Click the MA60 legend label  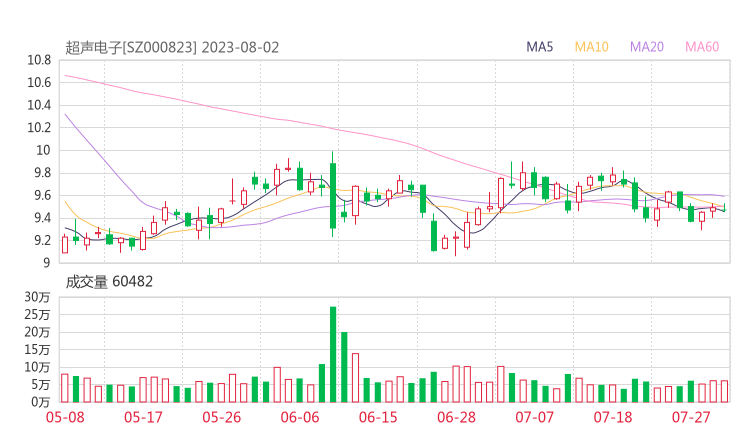click(702, 47)
